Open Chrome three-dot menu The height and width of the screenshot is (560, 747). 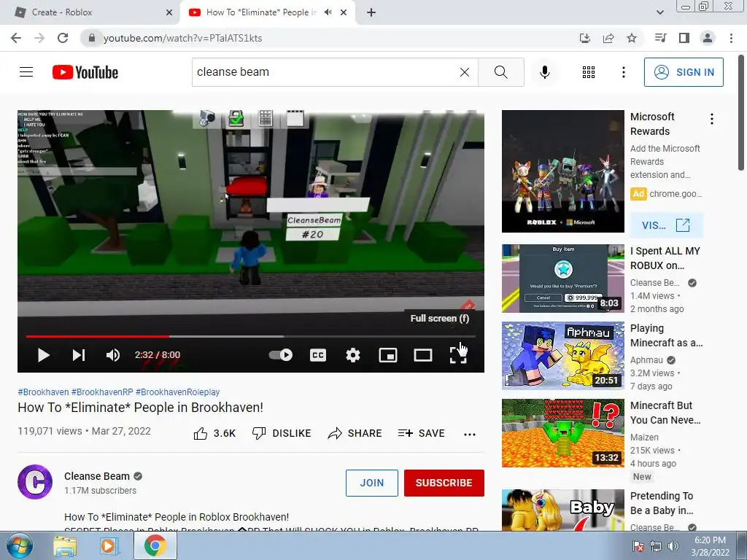(731, 38)
